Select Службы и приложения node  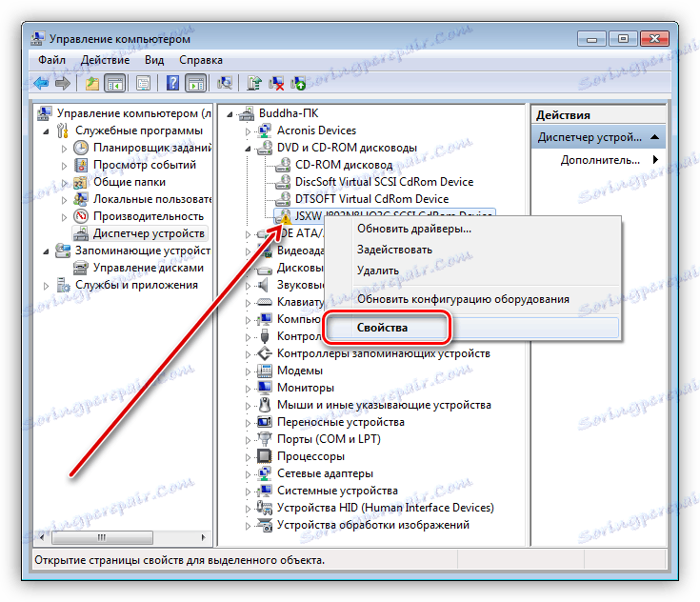click(136, 285)
